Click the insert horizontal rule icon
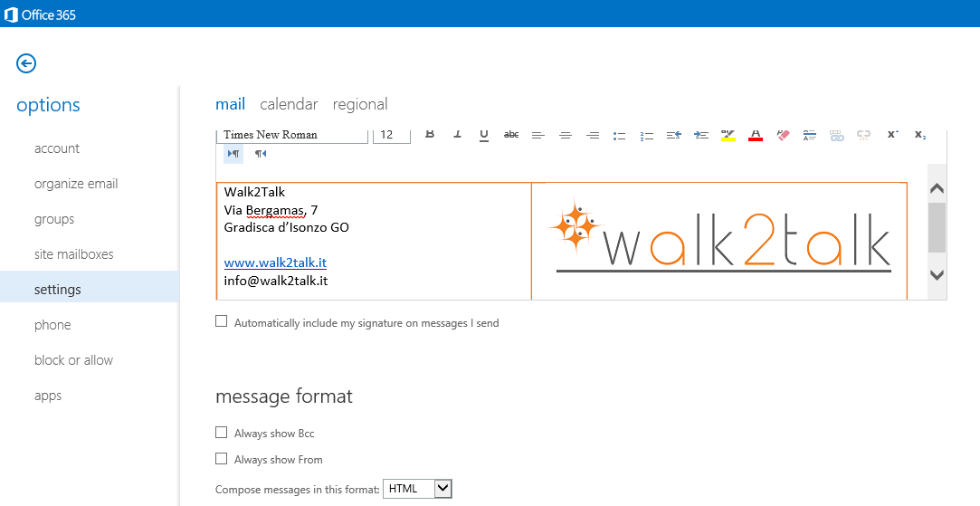The height and width of the screenshot is (506, 980). (x=809, y=135)
